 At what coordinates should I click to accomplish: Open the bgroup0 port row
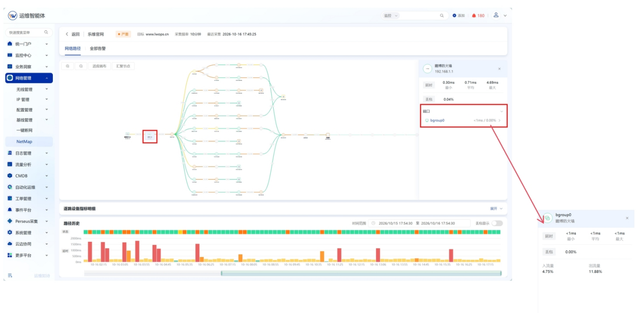tap(463, 121)
